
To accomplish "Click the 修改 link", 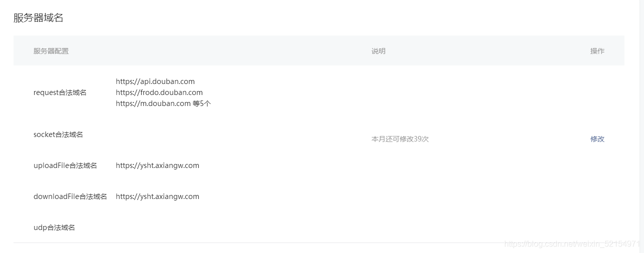I will [597, 139].
